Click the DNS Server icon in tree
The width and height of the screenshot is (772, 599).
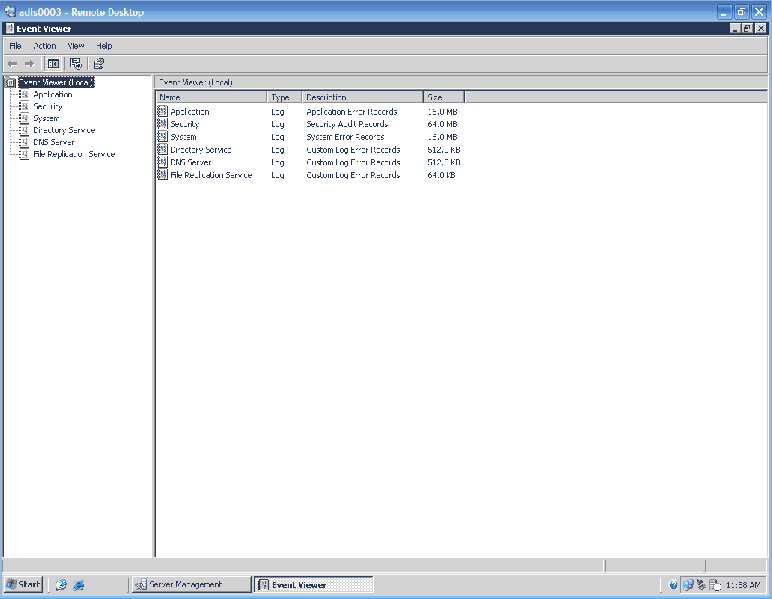tap(24, 142)
